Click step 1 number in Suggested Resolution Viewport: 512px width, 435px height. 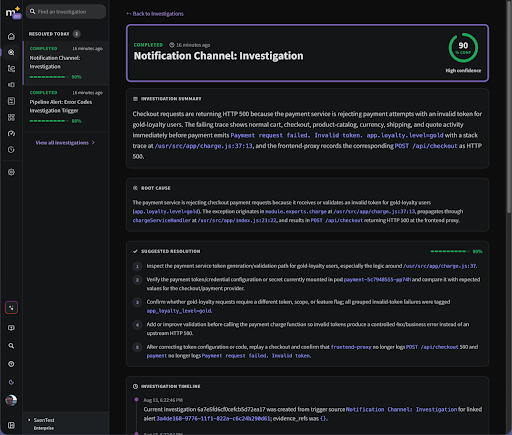(137, 266)
